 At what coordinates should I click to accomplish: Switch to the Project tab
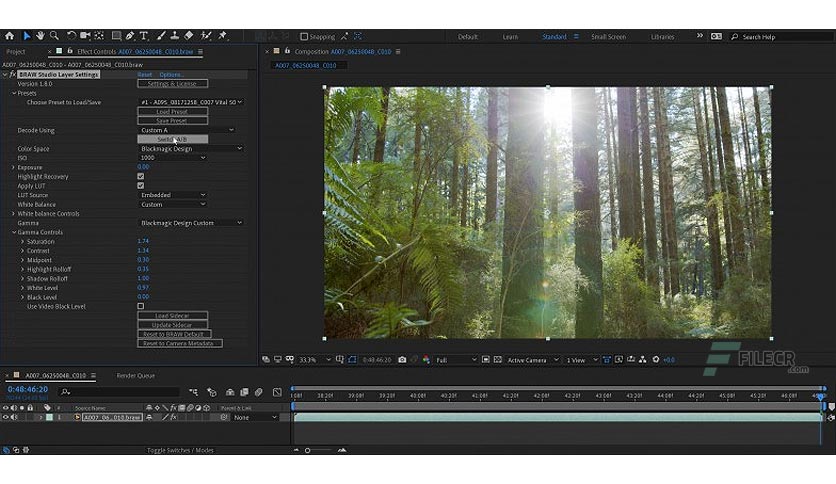16,52
